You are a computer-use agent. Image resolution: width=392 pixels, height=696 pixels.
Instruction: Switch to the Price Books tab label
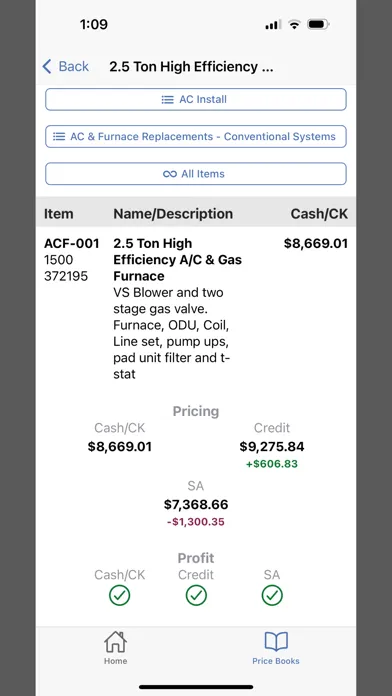click(x=276, y=661)
